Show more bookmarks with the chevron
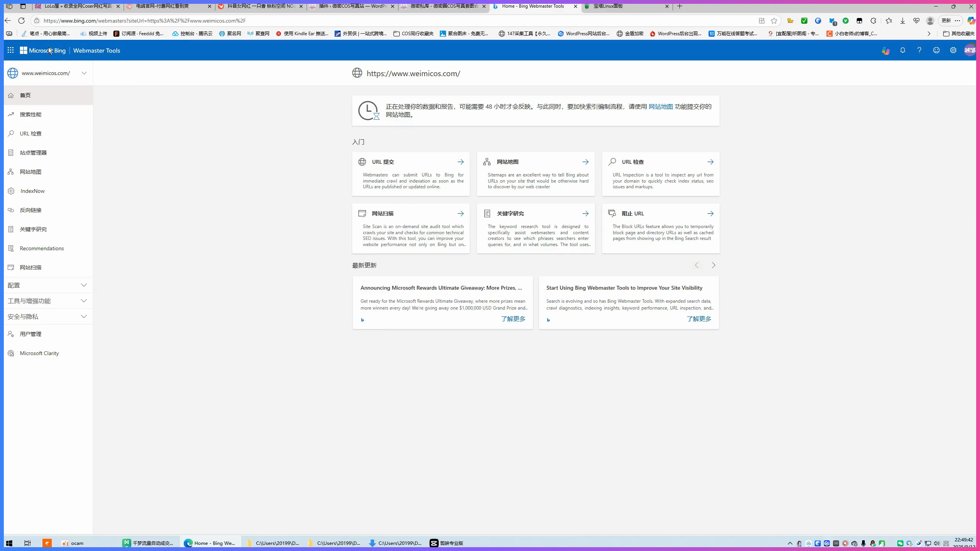 tap(929, 34)
